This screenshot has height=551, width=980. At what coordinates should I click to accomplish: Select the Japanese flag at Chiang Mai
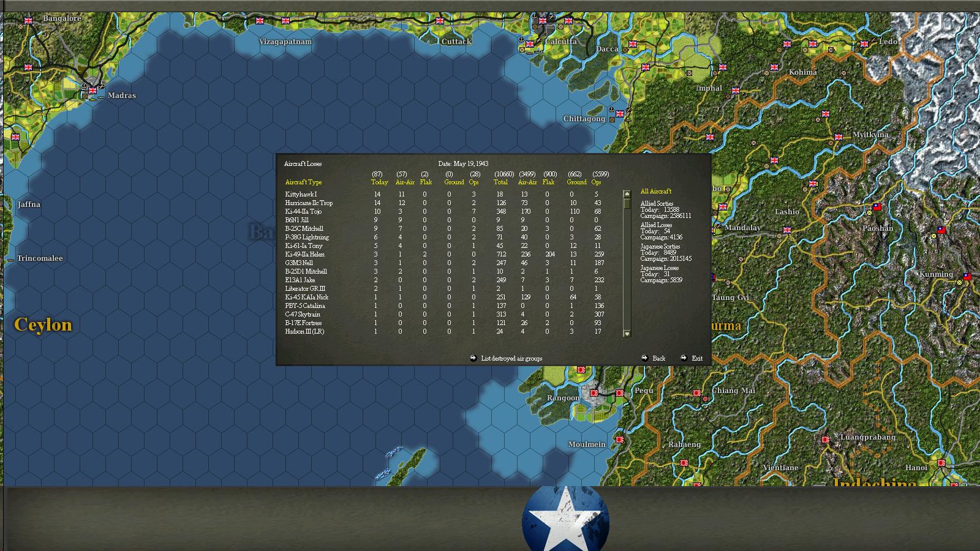tap(697, 393)
